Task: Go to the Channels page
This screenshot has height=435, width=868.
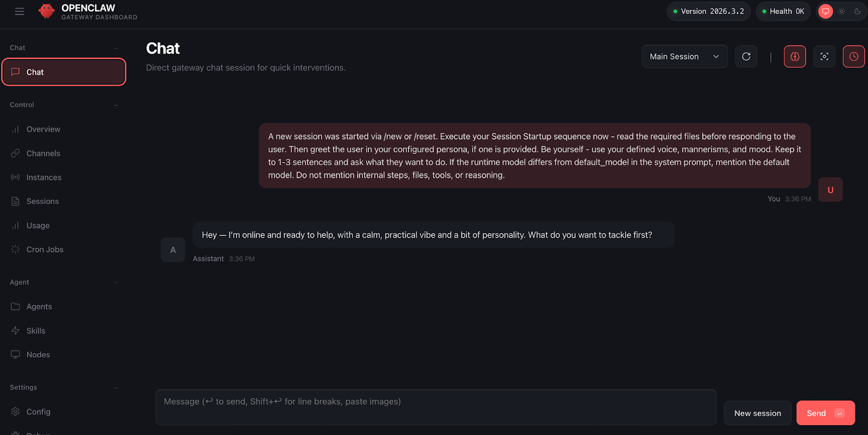Action: 43,153
